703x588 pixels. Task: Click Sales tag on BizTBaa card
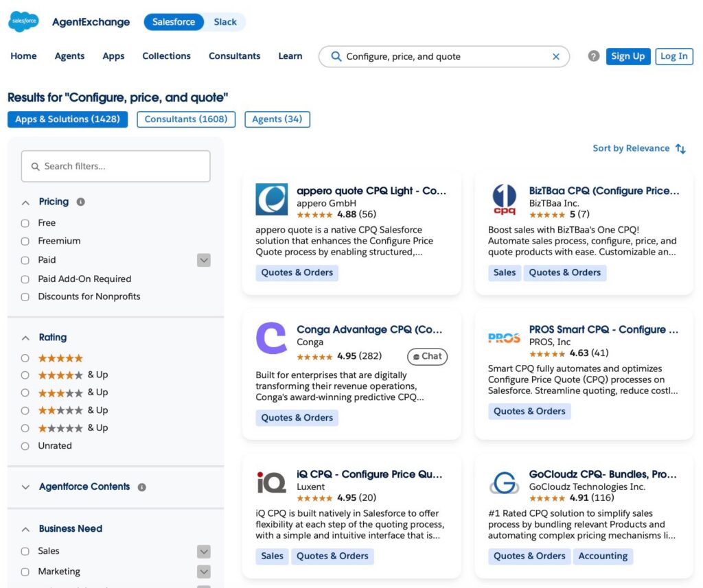tap(505, 273)
